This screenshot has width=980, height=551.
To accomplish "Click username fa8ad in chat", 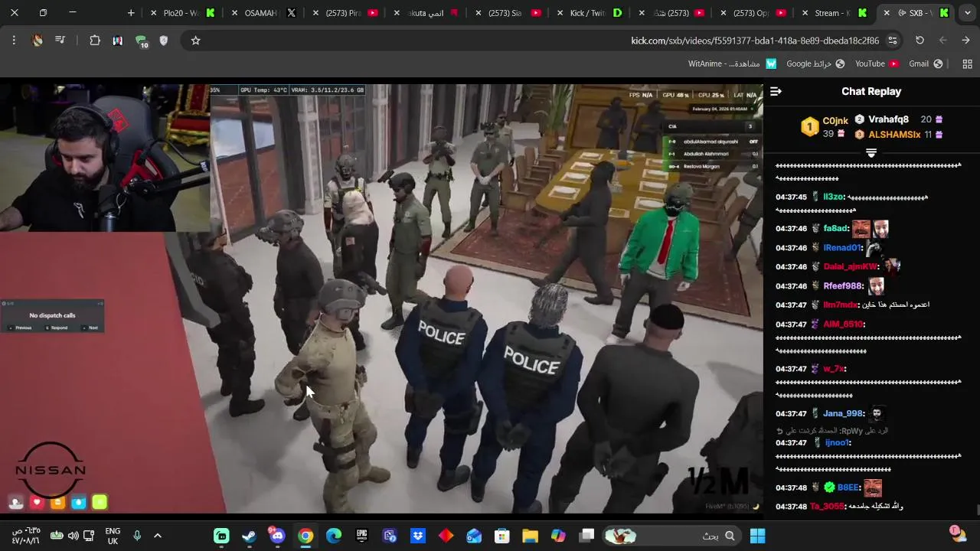I will [835, 228].
